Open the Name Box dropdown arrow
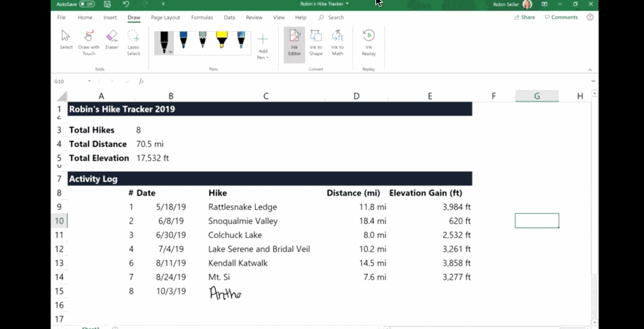Screen dimensions: 644x329 89,81
